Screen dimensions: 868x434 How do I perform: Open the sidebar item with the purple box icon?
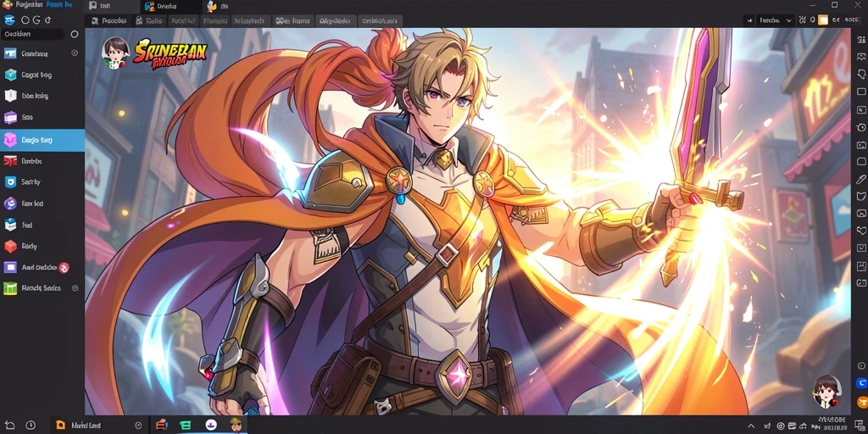pos(42,117)
